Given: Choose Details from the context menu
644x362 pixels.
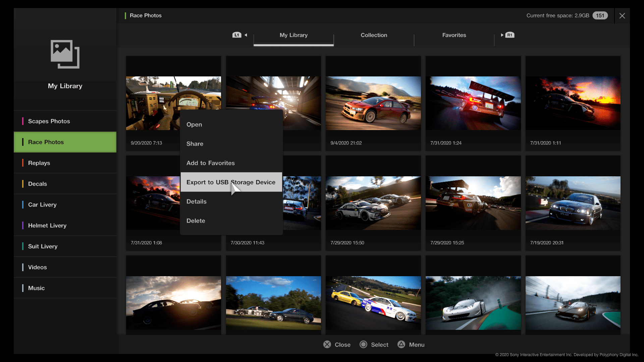Looking at the screenshot, I should (231, 201).
